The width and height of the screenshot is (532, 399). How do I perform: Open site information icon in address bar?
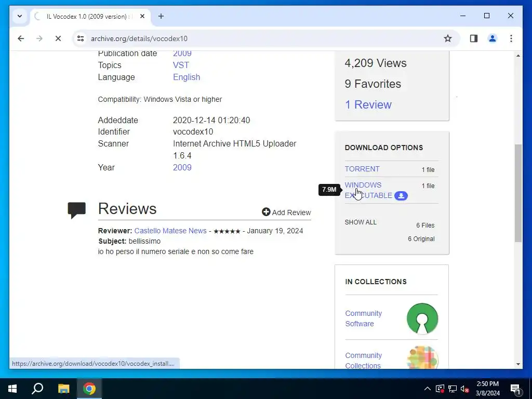(81, 38)
